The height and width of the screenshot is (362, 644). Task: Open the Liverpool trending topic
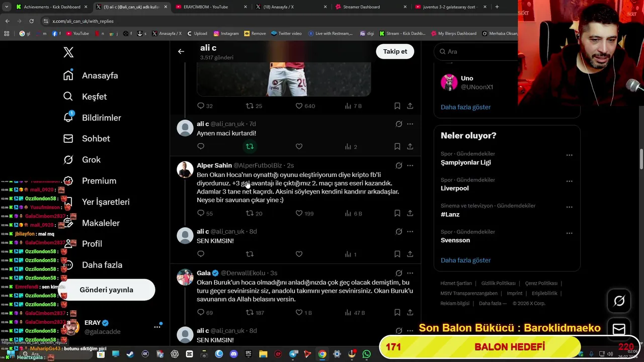pyautogui.click(x=455, y=189)
